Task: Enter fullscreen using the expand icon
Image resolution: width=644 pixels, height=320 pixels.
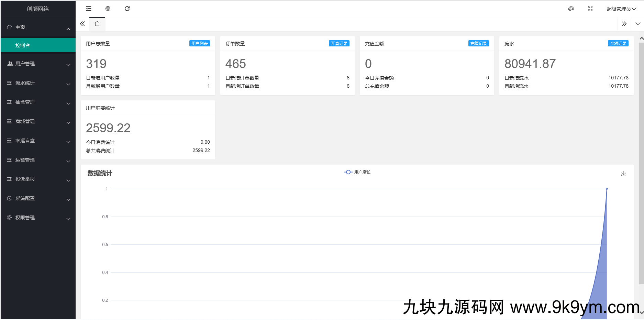Action: point(590,9)
